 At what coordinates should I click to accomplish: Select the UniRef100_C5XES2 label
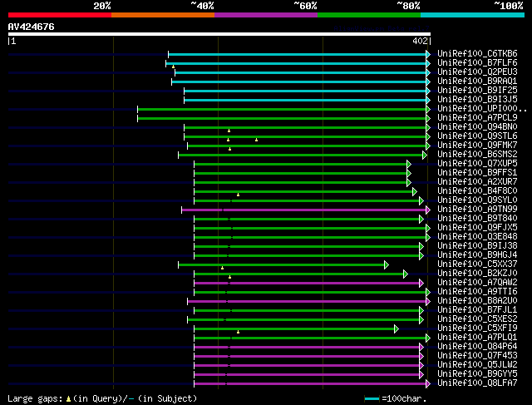(x=477, y=319)
